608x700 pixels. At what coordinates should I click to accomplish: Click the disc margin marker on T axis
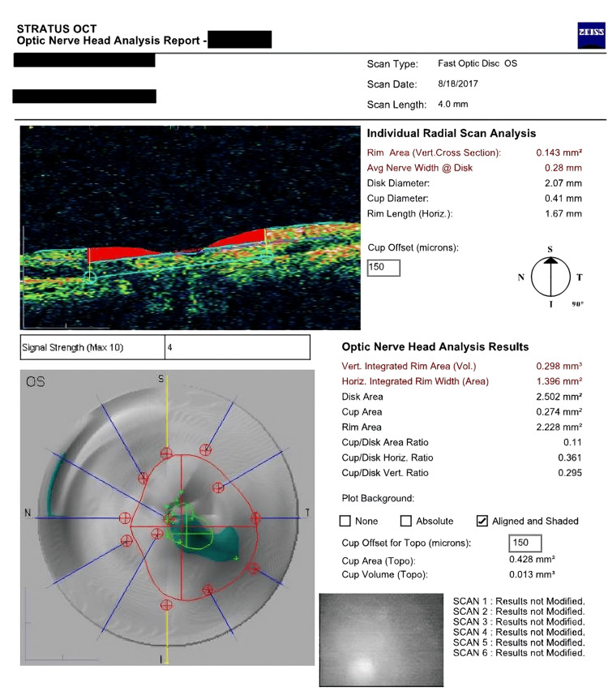(255, 517)
